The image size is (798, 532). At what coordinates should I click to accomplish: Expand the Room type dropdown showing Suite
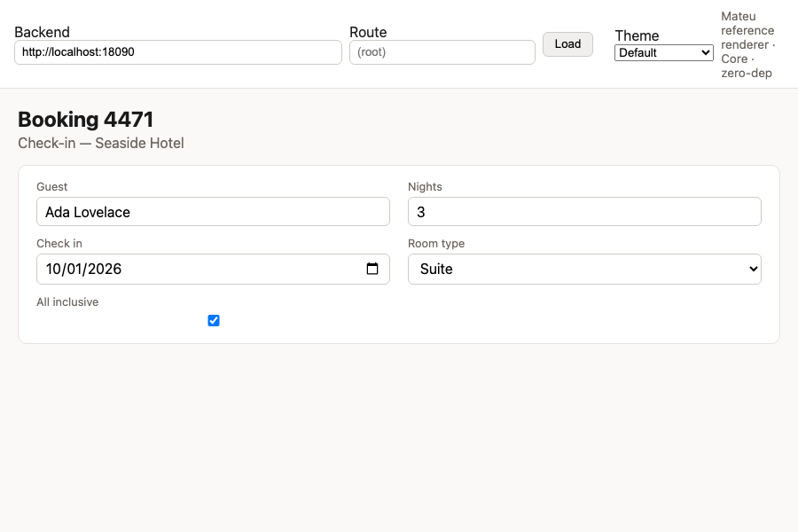584,269
